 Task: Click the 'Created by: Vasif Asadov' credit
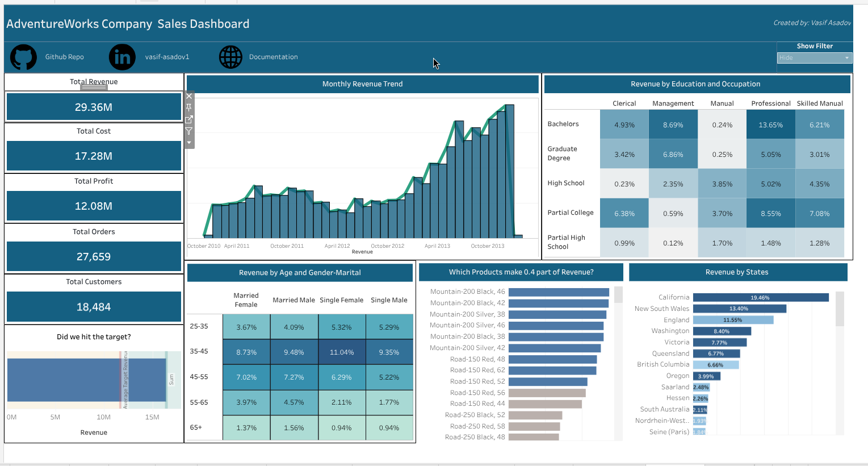pos(812,23)
